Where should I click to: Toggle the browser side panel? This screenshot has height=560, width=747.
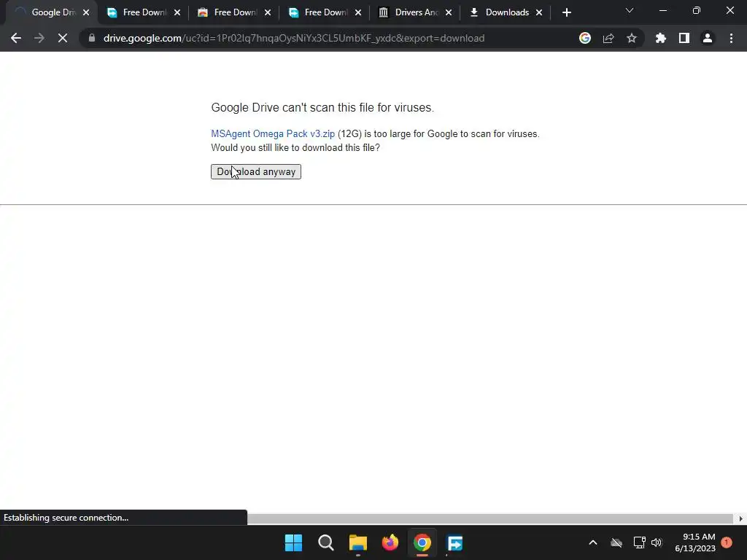[684, 38]
